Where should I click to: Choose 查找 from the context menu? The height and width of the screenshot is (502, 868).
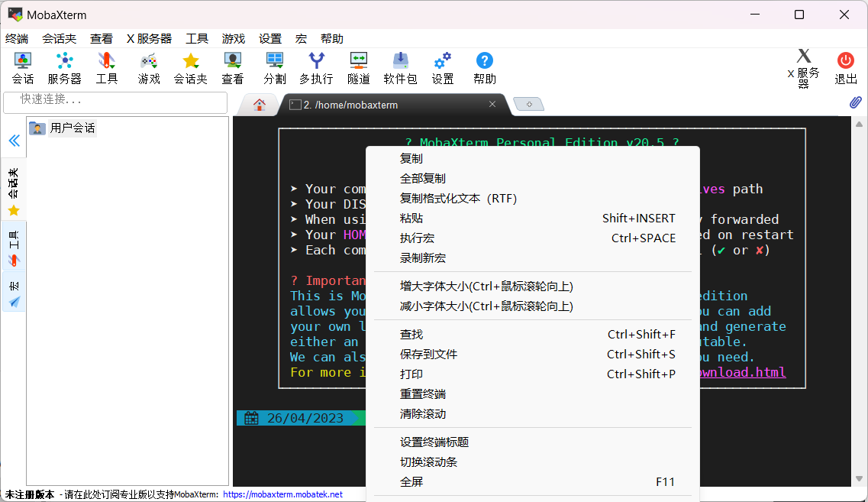coord(533,335)
